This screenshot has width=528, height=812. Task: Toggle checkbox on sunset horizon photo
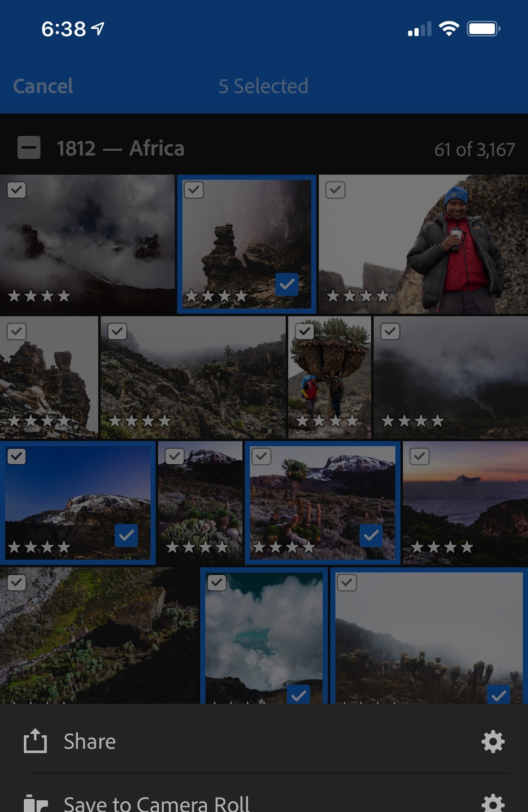click(419, 456)
